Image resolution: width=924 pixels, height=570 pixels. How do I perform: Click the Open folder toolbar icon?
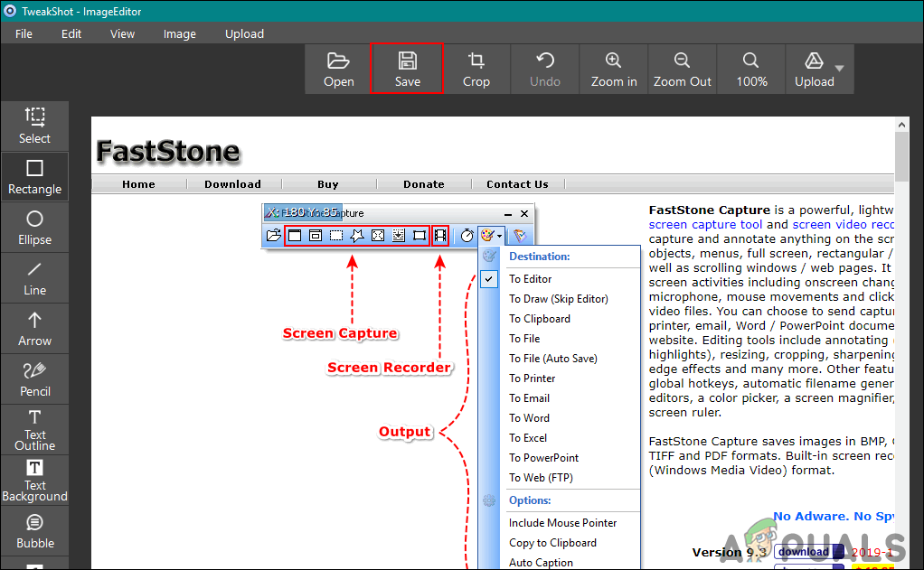(x=339, y=61)
